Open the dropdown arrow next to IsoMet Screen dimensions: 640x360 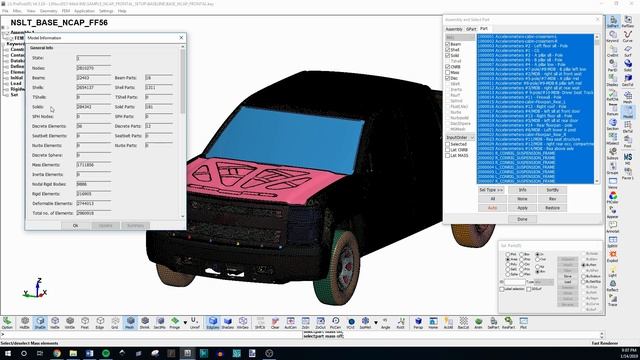click(376, 322)
